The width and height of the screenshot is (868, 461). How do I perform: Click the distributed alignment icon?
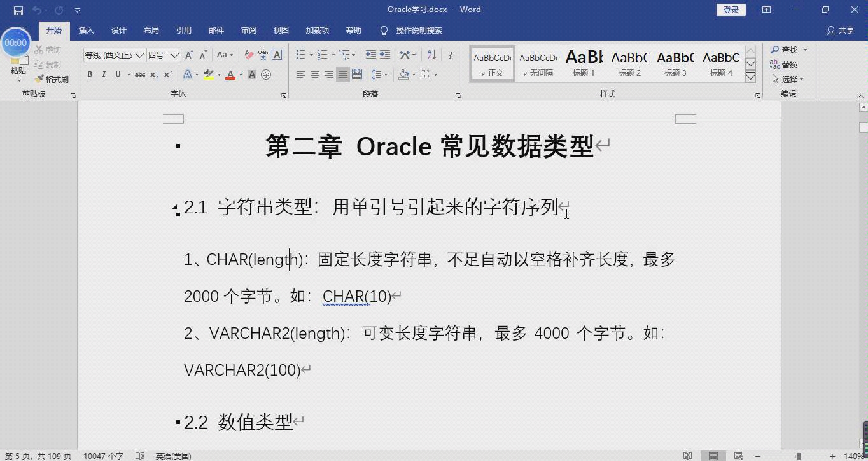357,74
